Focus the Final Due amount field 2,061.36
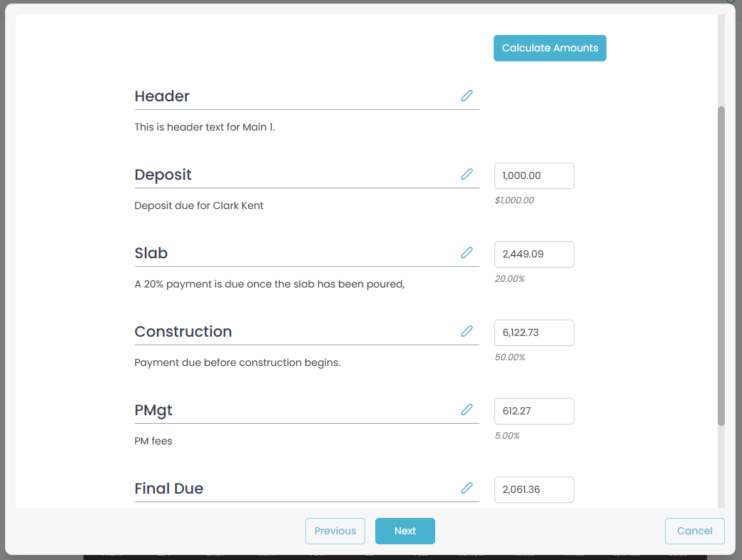 (534, 489)
